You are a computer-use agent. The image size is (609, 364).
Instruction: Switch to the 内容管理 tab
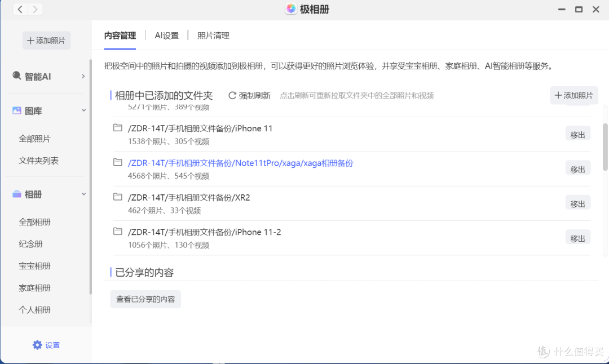[x=120, y=35]
